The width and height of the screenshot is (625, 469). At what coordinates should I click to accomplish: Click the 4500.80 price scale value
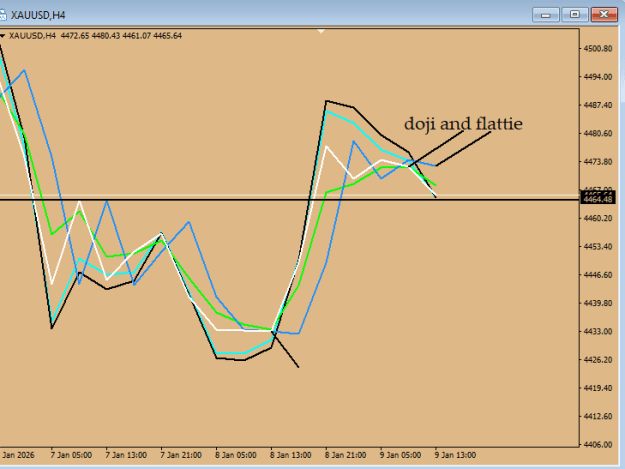coord(598,49)
